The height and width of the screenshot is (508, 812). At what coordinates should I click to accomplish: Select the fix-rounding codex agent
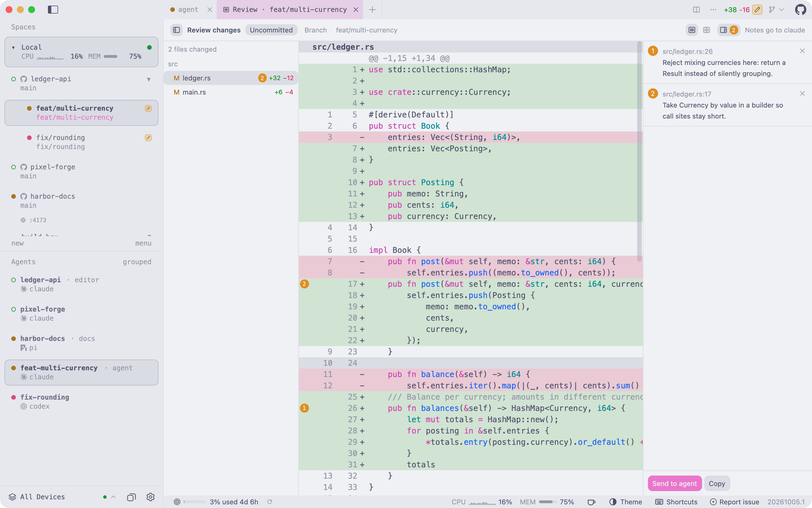81,402
